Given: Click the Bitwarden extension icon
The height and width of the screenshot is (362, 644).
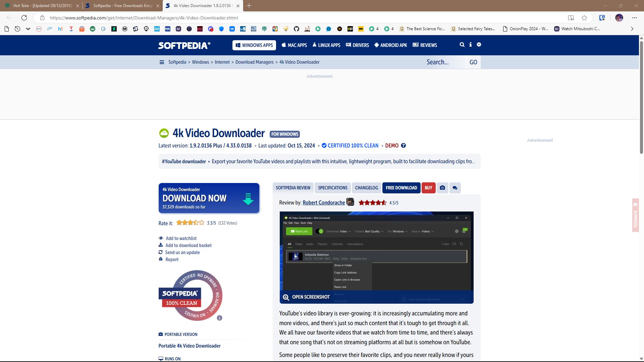Looking at the screenshot, I should click(602, 18).
